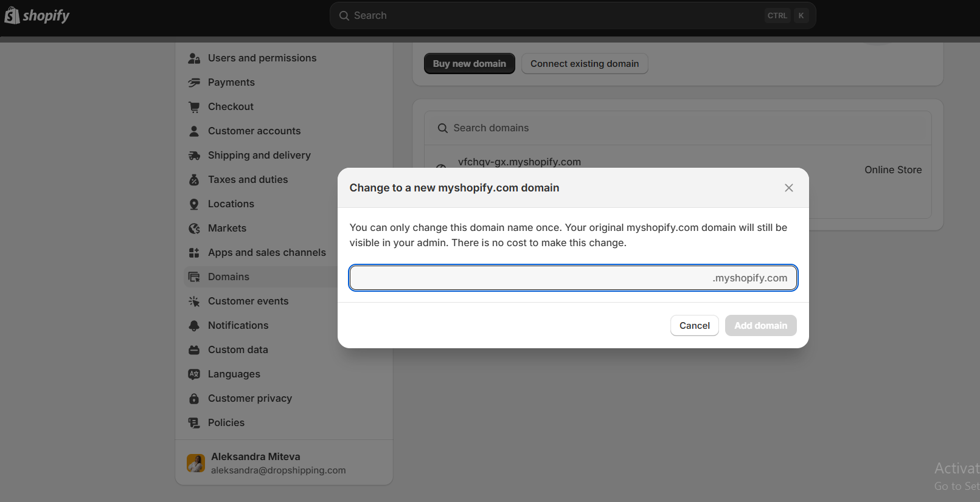The image size is (980, 502).
Task: Click the Shopify logo in the header
Action: (37, 16)
